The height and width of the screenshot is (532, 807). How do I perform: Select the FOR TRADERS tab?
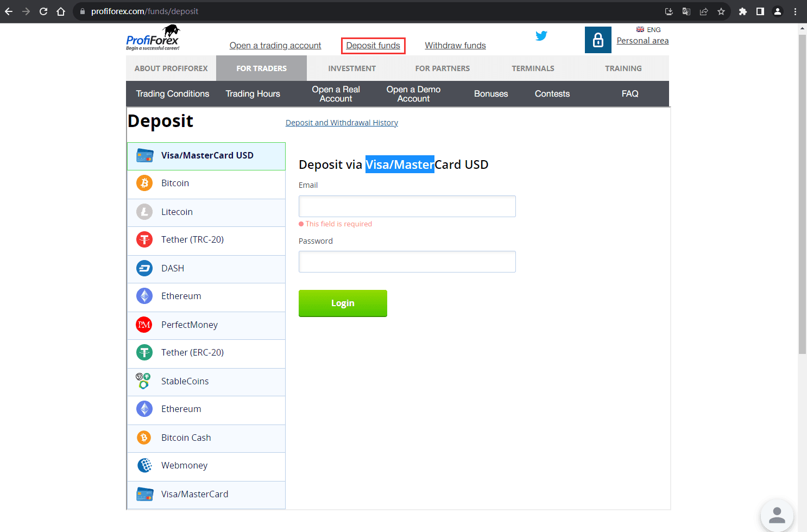coord(261,68)
